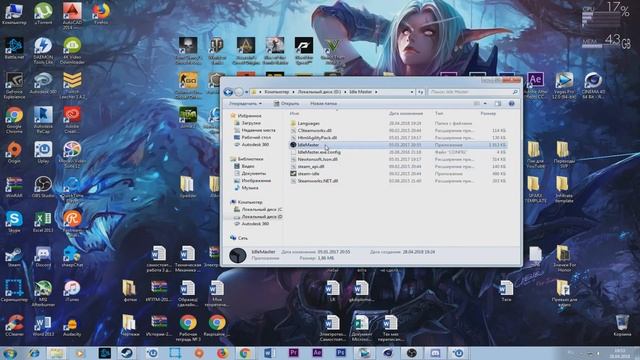Expand the Компьютер breadcrumb arrow
The image size is (640, 360).
[x=293, y=92]
